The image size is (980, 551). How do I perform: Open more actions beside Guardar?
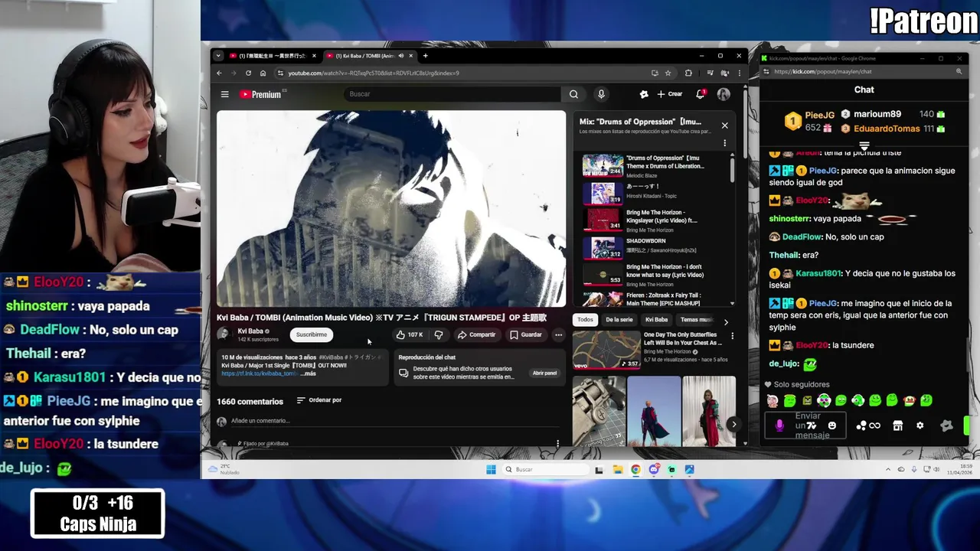tap(558, 334)
